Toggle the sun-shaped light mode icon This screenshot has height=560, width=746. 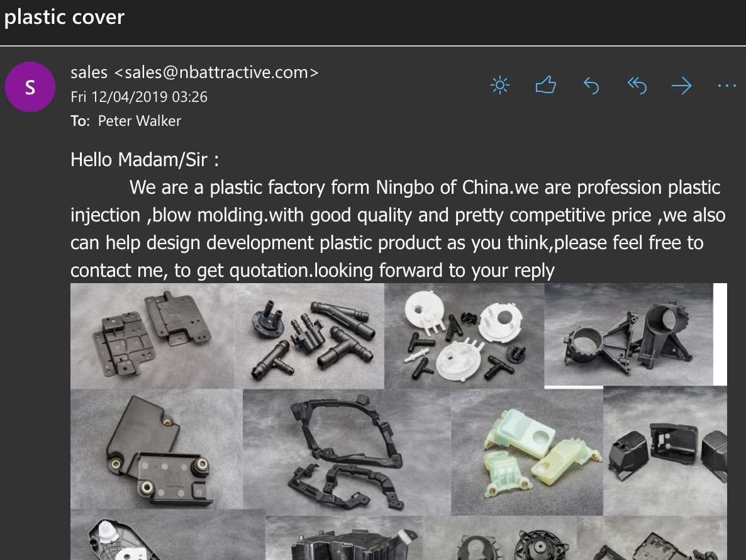[x=499, y=86]
